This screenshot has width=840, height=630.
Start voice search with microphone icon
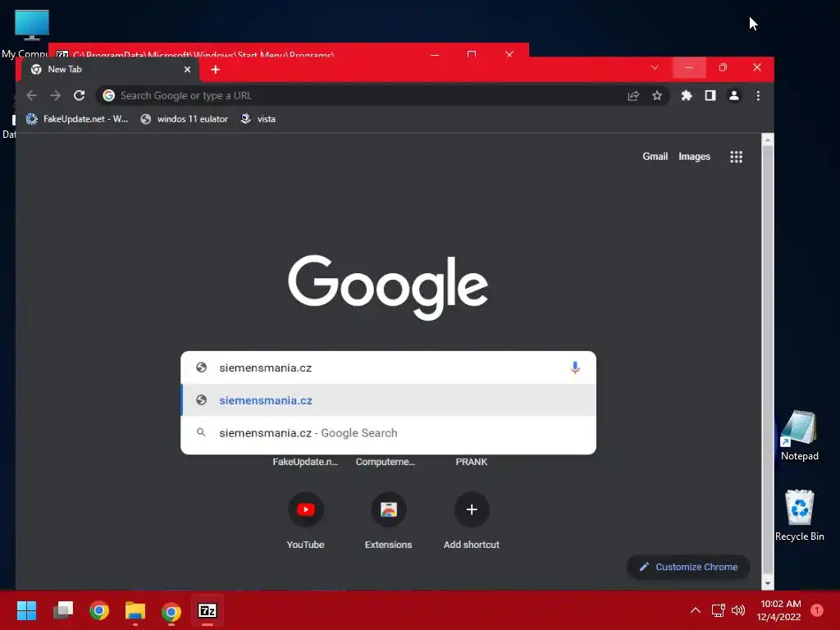(575, 367)
